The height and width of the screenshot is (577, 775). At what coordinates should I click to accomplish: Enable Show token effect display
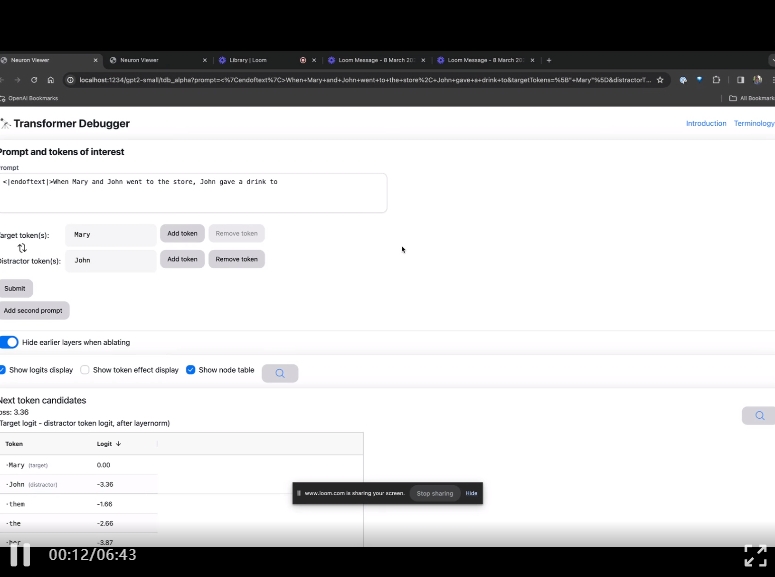[85, 370]
